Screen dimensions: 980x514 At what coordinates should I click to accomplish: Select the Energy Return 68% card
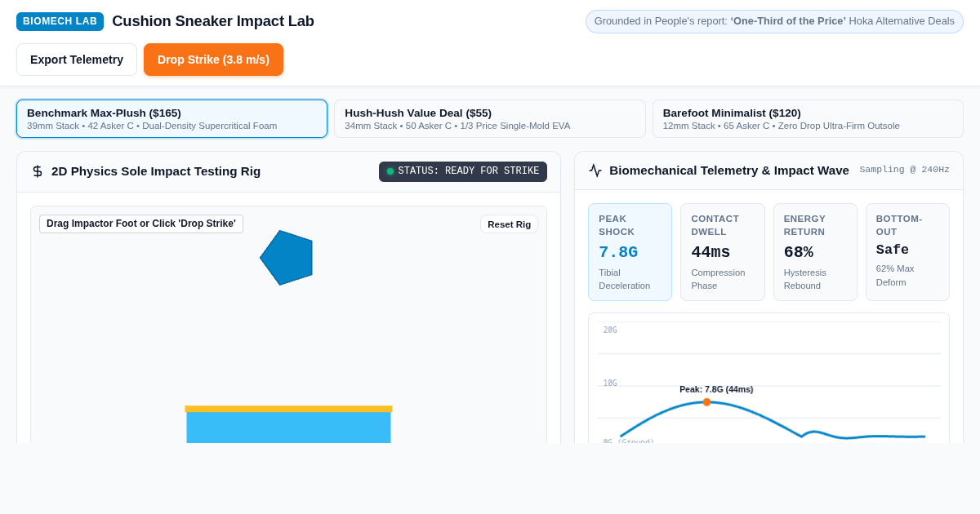pyautogui.click(x=815, y=252)
